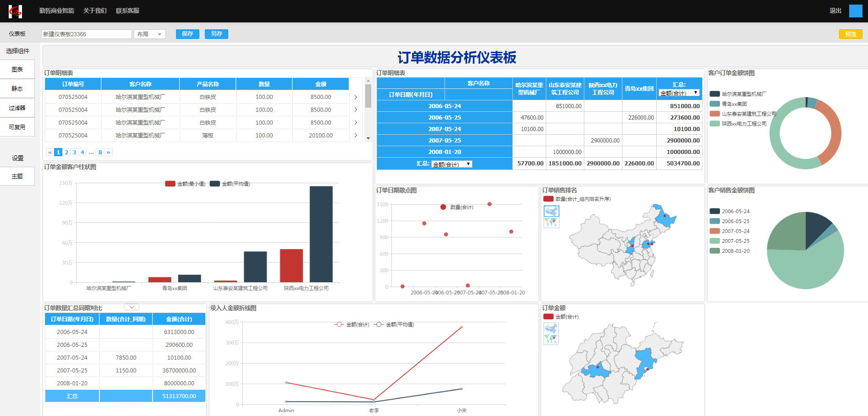Click next page arrow in order table pagination
The width and height of the screenshot is (868, 416).
(108, 153)
